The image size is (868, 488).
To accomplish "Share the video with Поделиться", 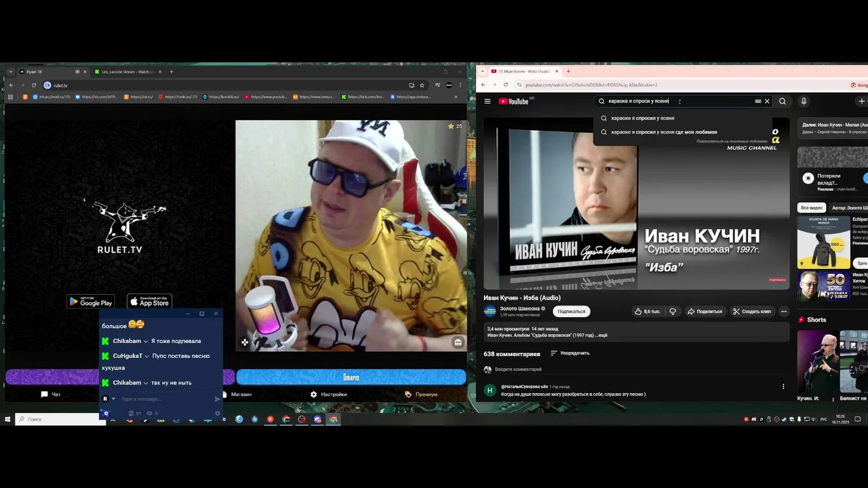I will [705, 312].
